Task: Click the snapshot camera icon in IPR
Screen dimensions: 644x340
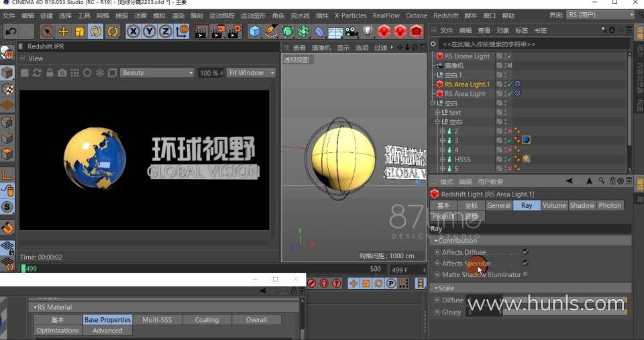Action: point(62,72)
